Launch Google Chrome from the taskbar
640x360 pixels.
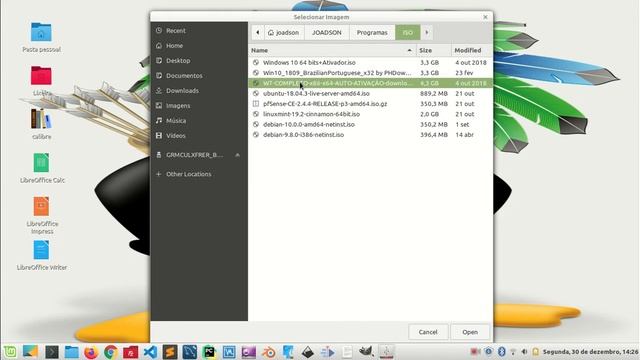pos(111,352)
